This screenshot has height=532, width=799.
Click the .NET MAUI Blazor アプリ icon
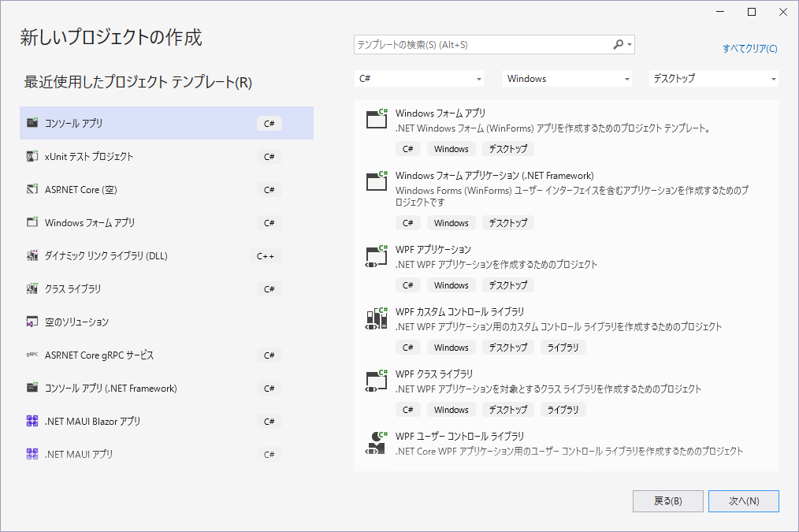click(32, 421)
